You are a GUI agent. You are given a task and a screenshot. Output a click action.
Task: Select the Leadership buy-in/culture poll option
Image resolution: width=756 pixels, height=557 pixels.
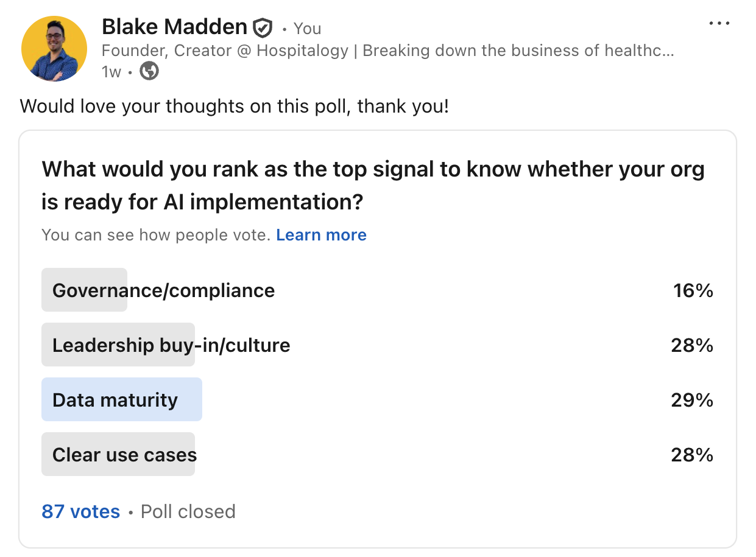coord(171,345)
